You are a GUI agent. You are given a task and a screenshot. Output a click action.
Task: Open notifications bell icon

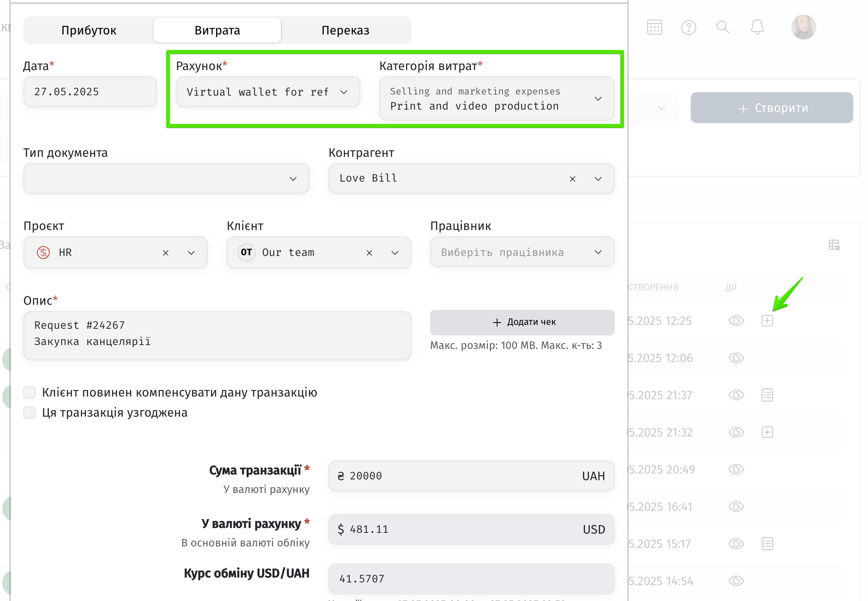click(x=757, y=27)
